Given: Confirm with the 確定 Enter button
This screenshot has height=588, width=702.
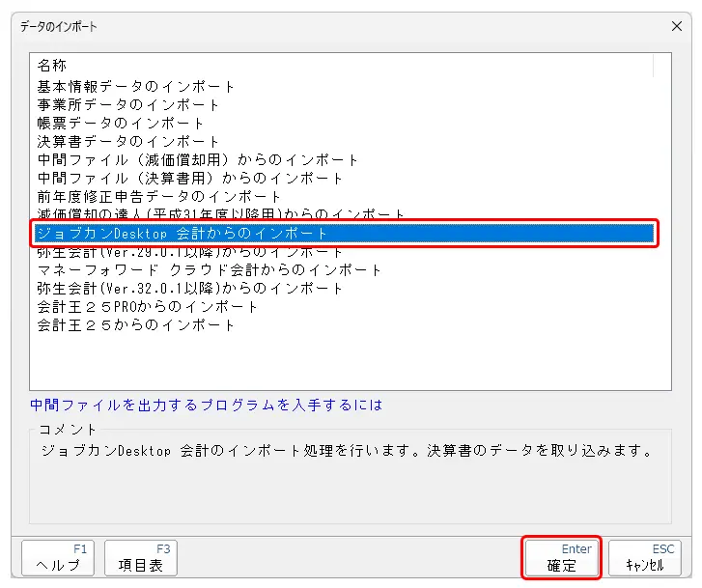Looking at the screenshot, I should [x=561, y=559].
